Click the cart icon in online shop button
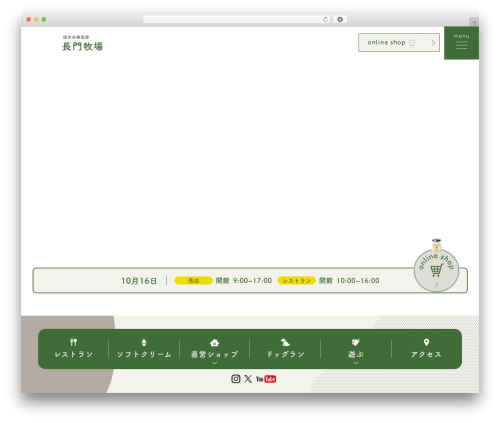500x423 pixels. click(413, 43)
